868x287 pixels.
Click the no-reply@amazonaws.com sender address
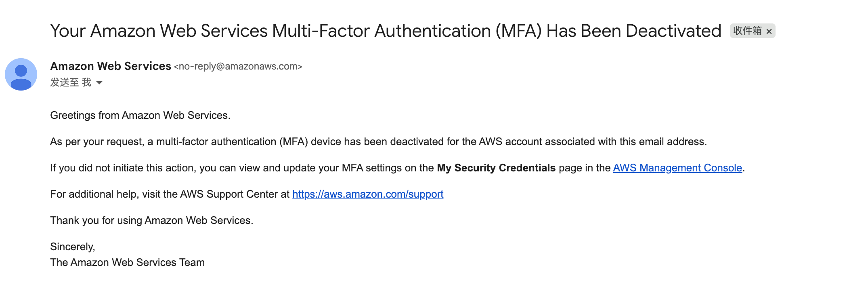point(238,66)
